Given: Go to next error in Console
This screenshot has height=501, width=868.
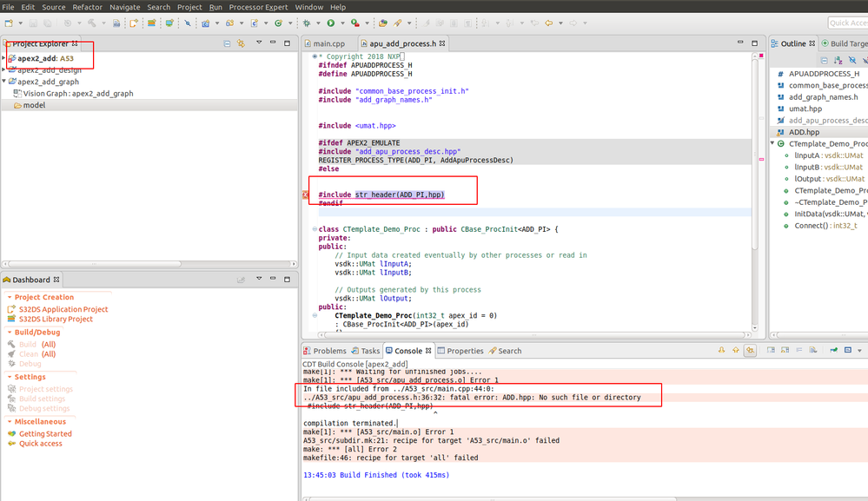Looking at the screenshot, I should tap(721, 350).
